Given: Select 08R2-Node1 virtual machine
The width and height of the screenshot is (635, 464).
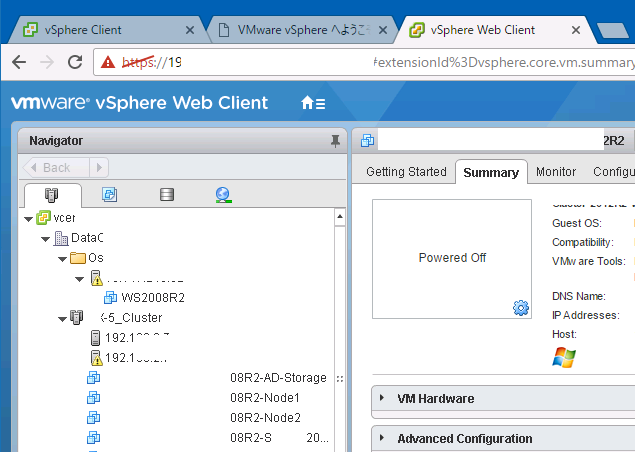Looking at the screenshot, I should pos(265,398).
